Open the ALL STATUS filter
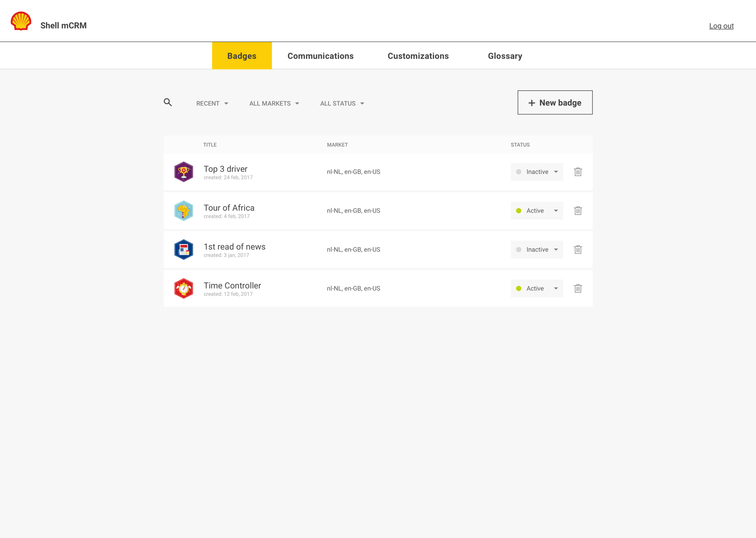This screenshot has height=538, width=756. click(342, 103)
